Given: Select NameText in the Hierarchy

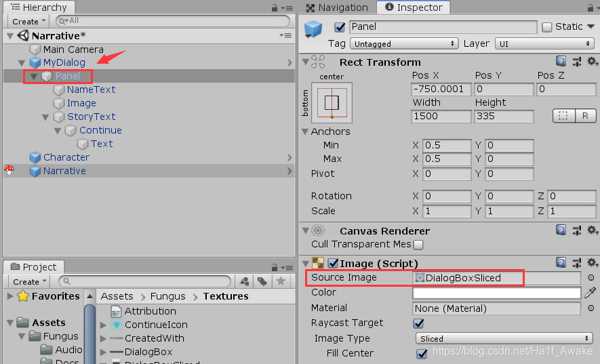Looking at the screenshot, I should (x=91, y=89).
